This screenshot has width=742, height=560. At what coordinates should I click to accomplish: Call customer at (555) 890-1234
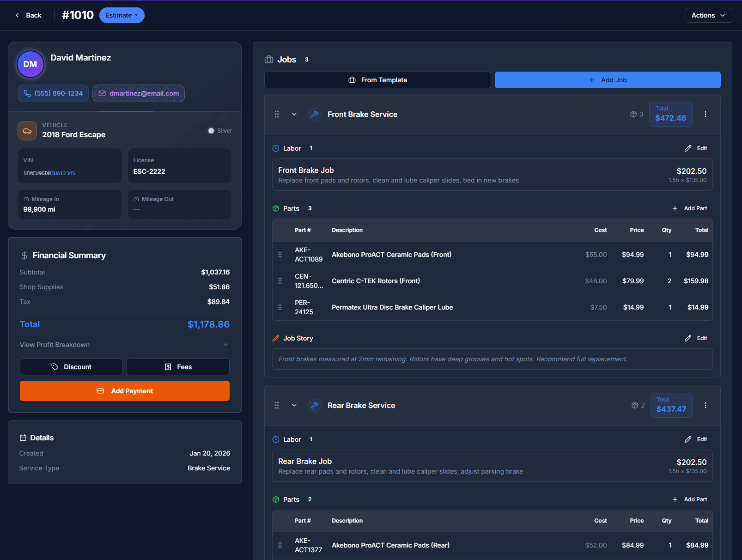pyautogui.click(x=53, y=93)
